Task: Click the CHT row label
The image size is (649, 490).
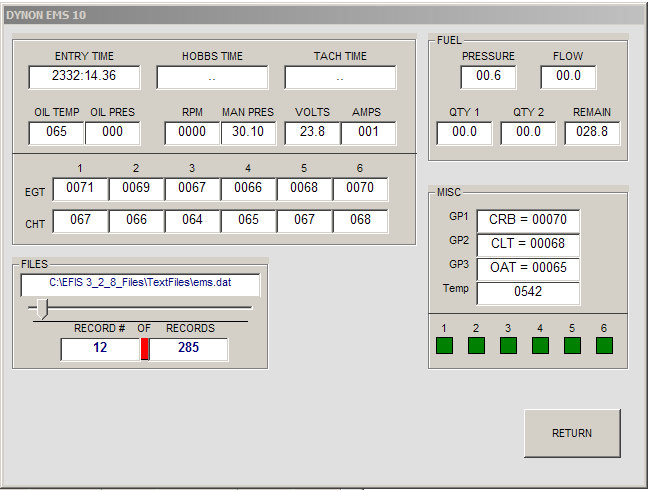Action: click(x=35, y=224)
